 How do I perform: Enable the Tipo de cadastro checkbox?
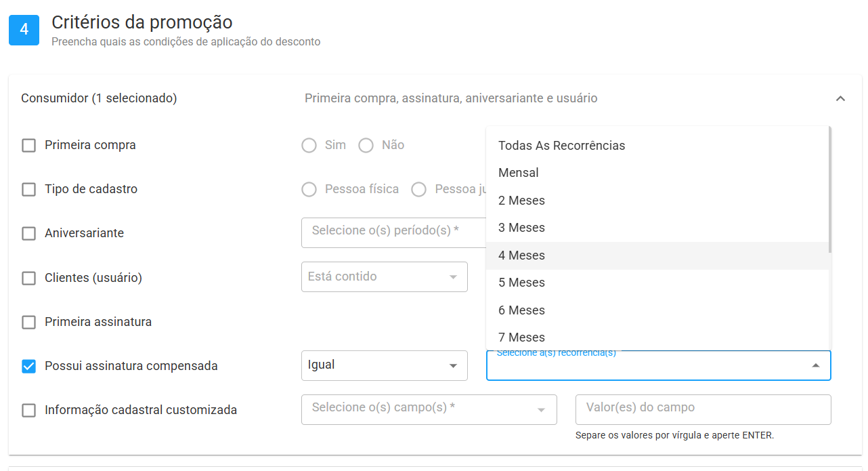click(28, 190)
